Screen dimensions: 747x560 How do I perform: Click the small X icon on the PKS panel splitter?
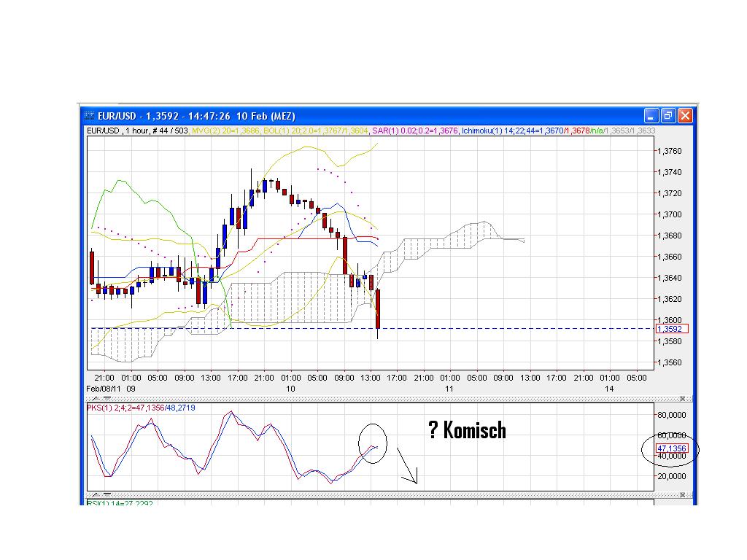coord(682,398)
